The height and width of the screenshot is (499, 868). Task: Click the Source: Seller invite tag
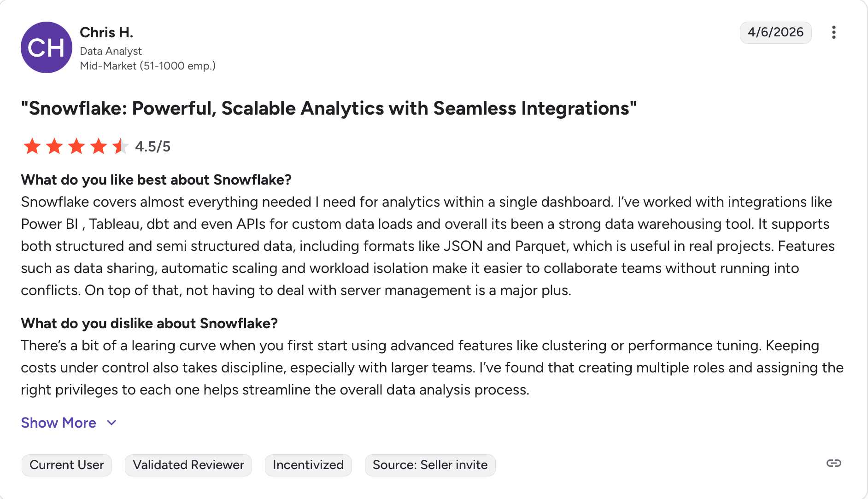430,465
